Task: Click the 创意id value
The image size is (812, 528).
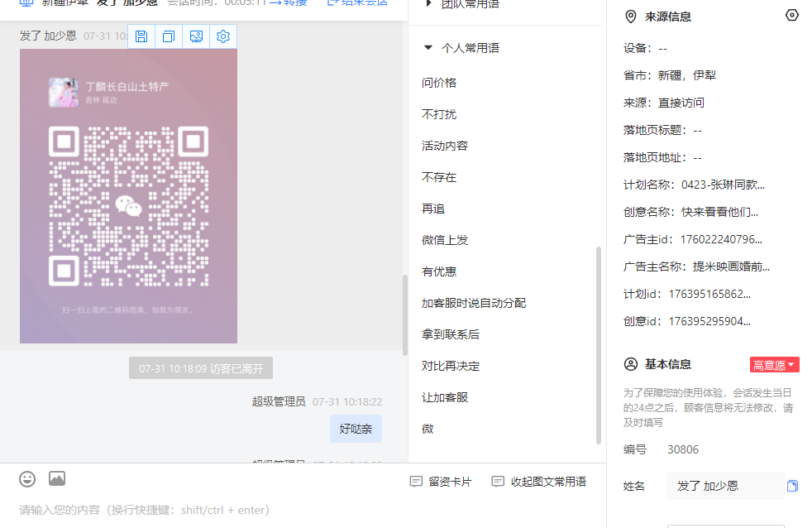Action: tap(709, 321)
